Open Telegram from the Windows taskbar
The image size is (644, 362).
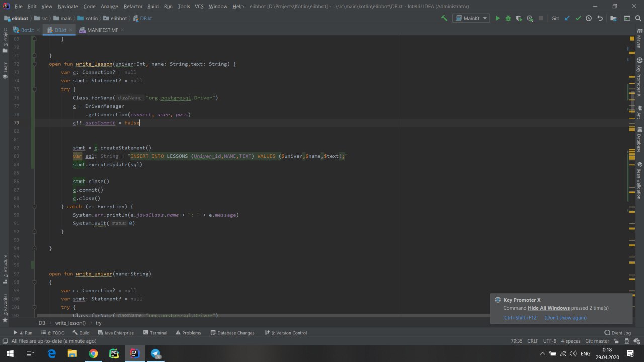(155, 353)
